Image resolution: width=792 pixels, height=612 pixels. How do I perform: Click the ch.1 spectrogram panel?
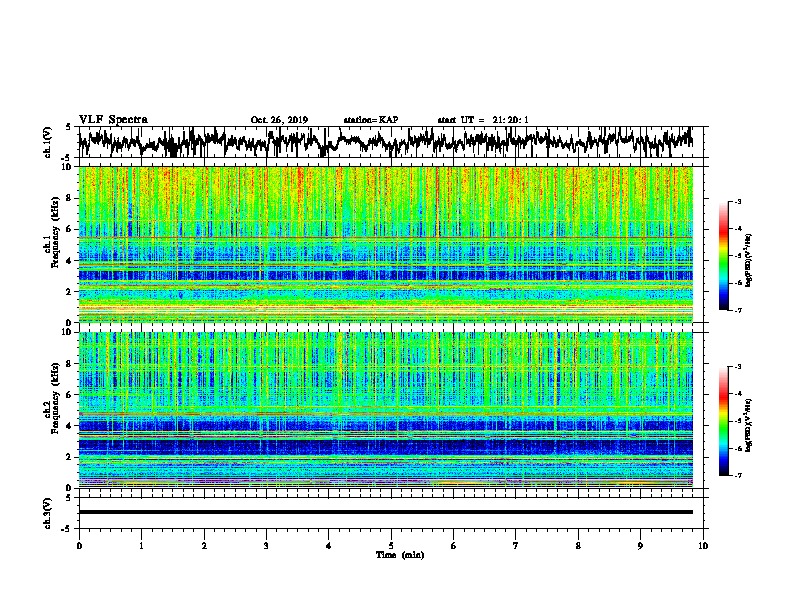pyautogui.click(x=386, y=244)
